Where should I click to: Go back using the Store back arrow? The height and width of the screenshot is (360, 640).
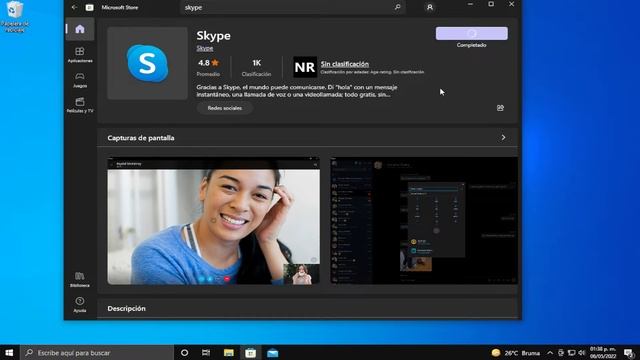(x=74, y=7)
